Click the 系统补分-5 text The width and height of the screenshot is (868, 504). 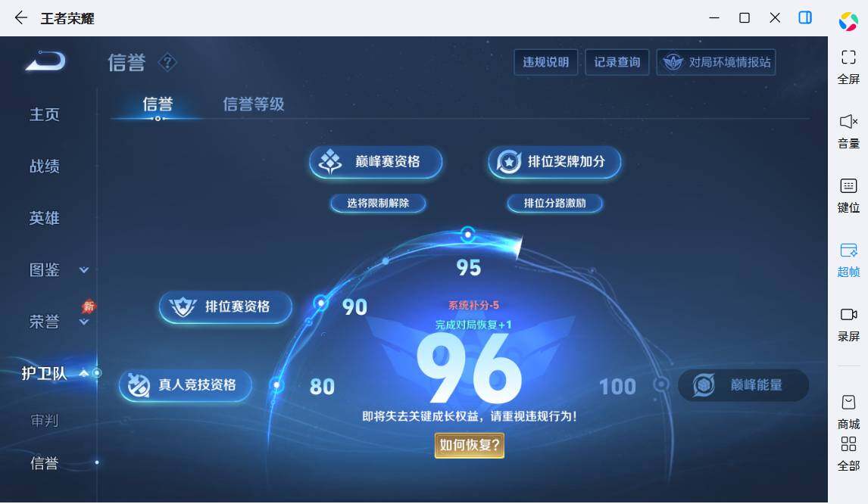tap(473, 305)
